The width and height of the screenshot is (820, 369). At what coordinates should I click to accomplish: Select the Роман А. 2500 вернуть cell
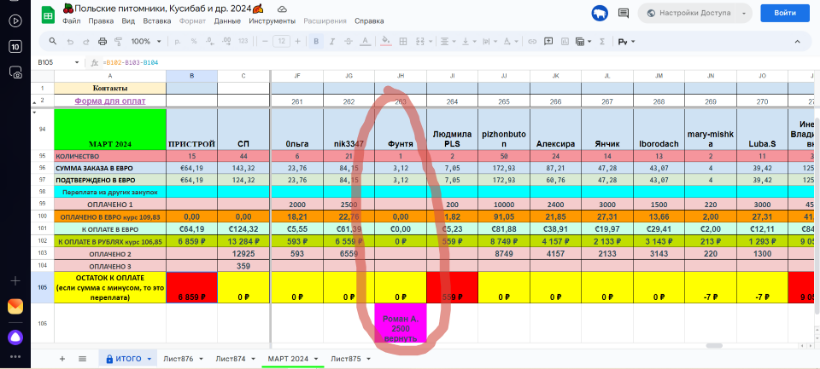pos(401,323)
